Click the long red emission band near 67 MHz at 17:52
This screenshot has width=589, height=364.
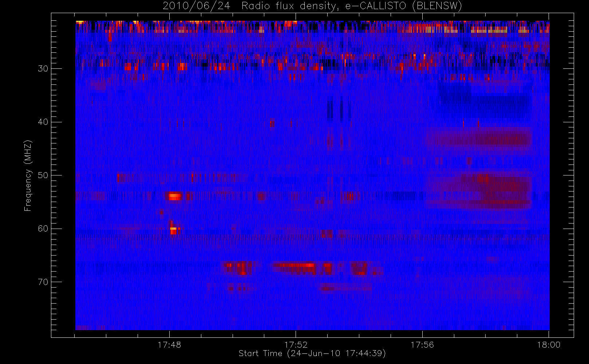point(294,265)
